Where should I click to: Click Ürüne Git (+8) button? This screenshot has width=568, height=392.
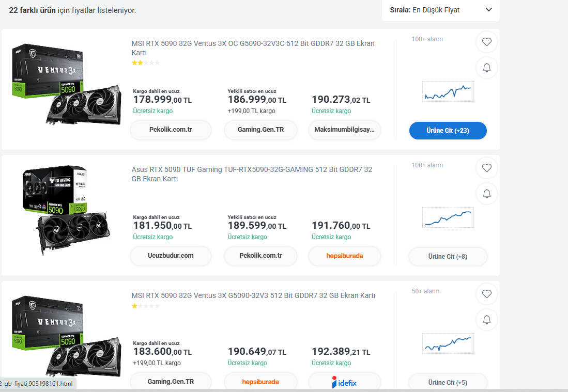448,257
